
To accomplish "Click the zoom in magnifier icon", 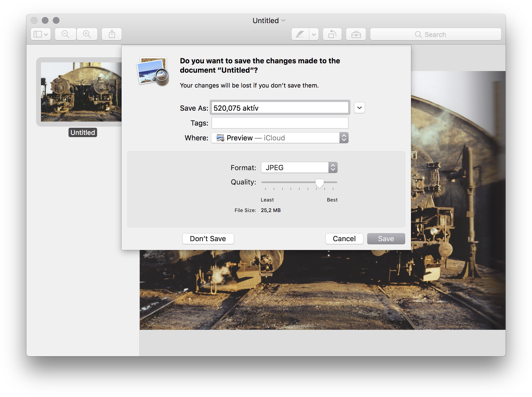I will 87,34.
